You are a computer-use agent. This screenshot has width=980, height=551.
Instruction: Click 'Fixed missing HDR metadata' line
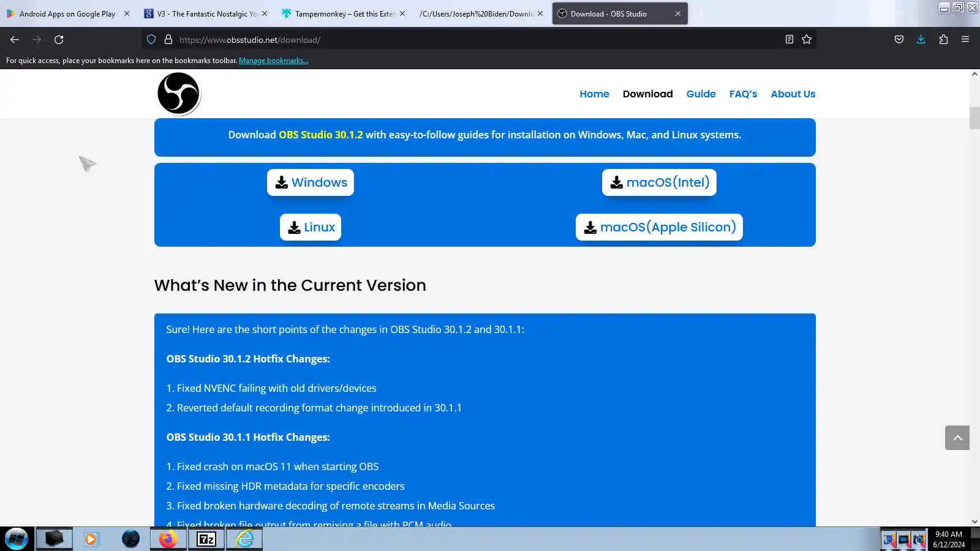[285, 486]
